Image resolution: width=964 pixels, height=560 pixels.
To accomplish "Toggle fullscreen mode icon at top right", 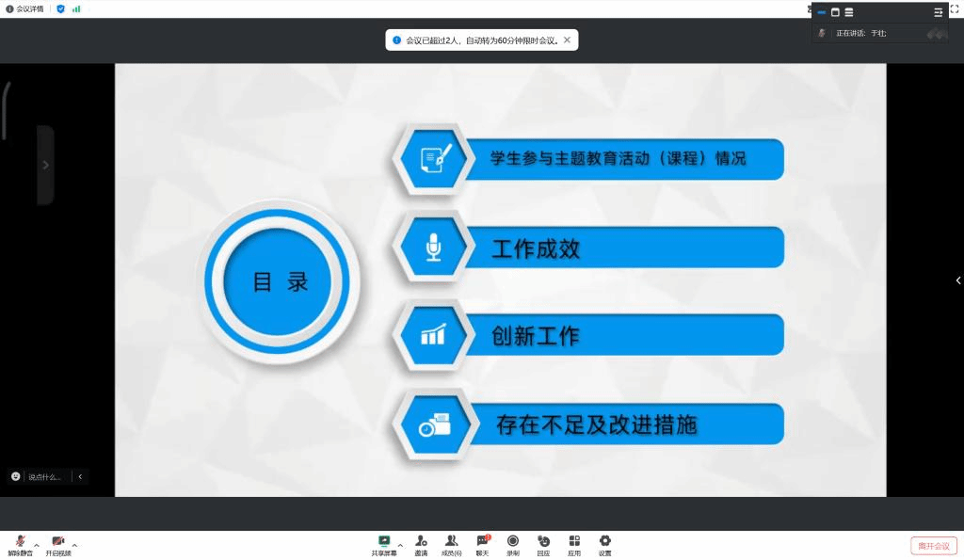I will pos(954,8).
